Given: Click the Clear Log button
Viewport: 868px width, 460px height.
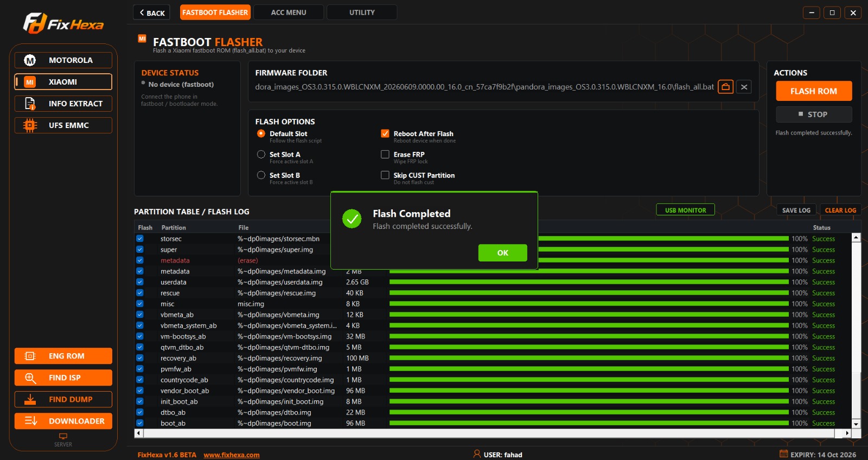Looking at the screenshot, I should point(840,210).
